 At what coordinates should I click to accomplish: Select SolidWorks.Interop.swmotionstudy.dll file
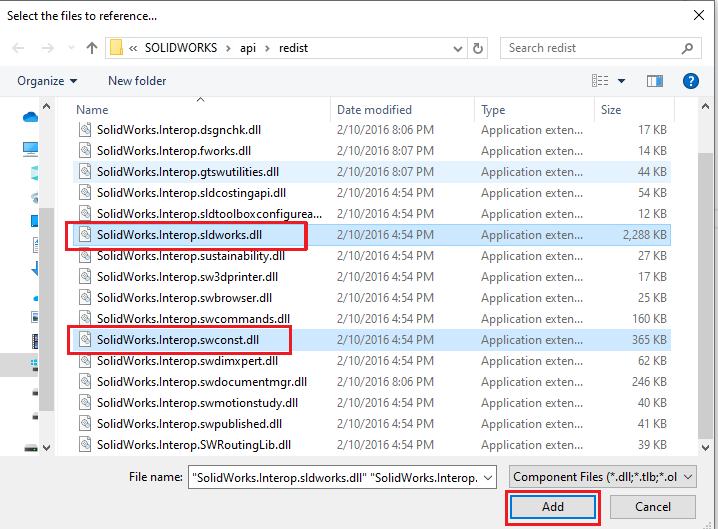tap(372, 403)
